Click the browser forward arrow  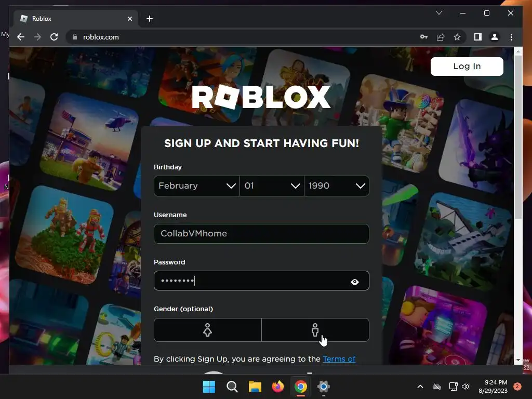tap(37, 37)
